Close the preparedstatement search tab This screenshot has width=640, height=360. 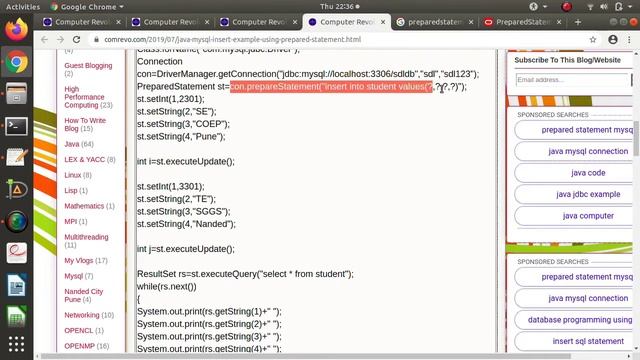471,22
